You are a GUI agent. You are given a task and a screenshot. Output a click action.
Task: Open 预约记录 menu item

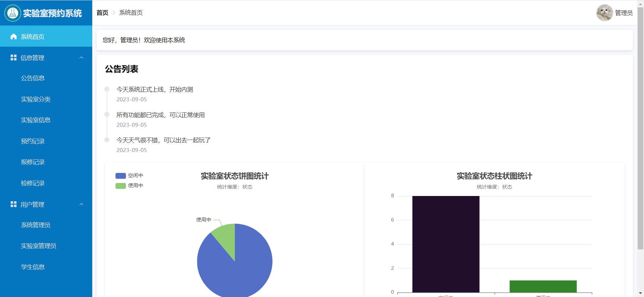pyautogui.click(x=46, y=141)
